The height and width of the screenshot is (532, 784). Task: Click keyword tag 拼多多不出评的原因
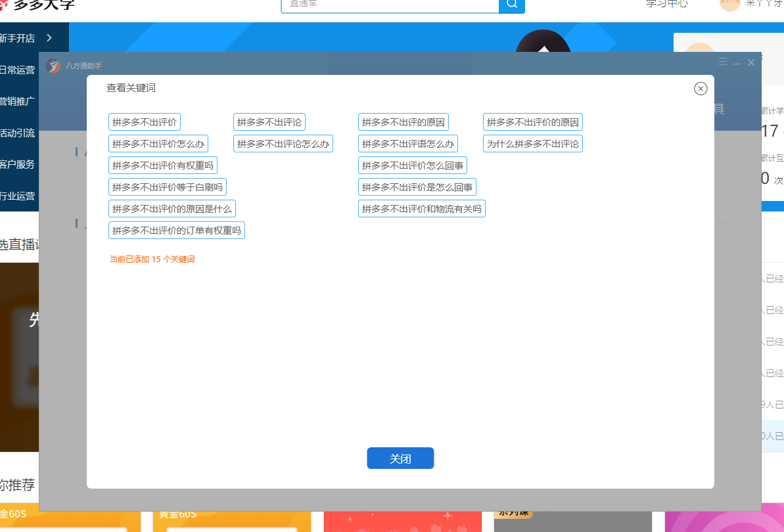click(x=404, y=122)
